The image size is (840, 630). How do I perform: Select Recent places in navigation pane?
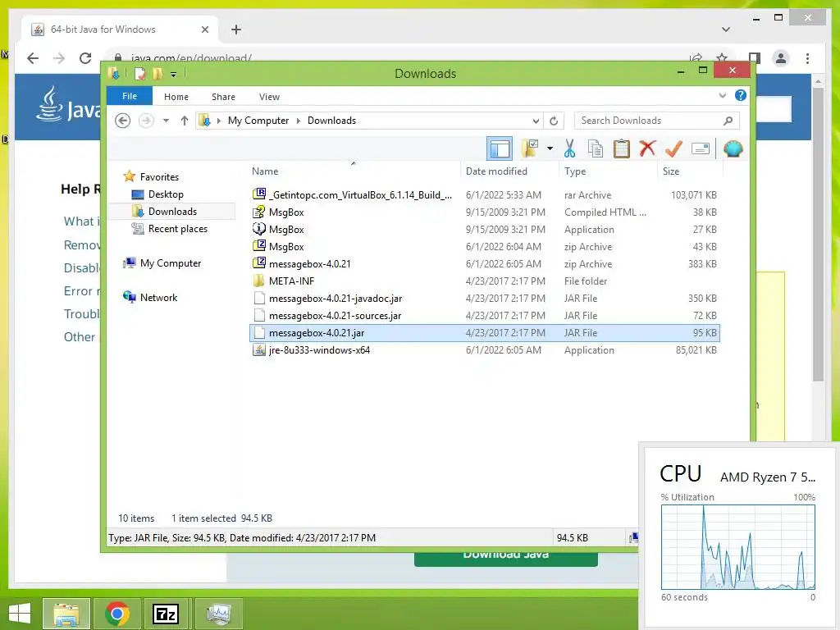click(x=177, y=229)
